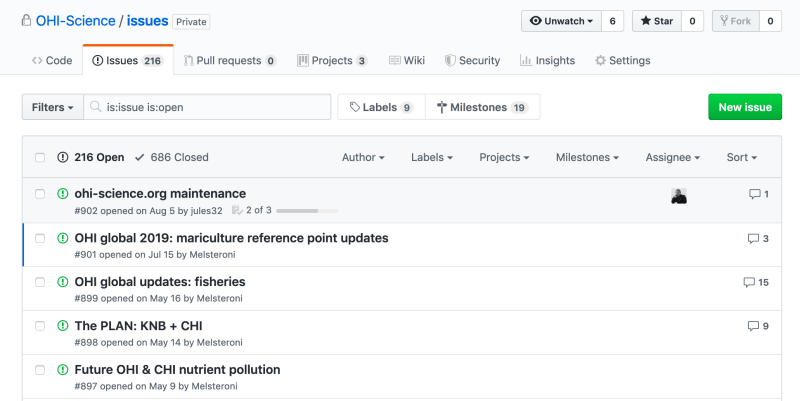The width and height of the screenshot is (800, 401).
Task: Expand the Assignee filter dropdown
Action: coord(672,157)
